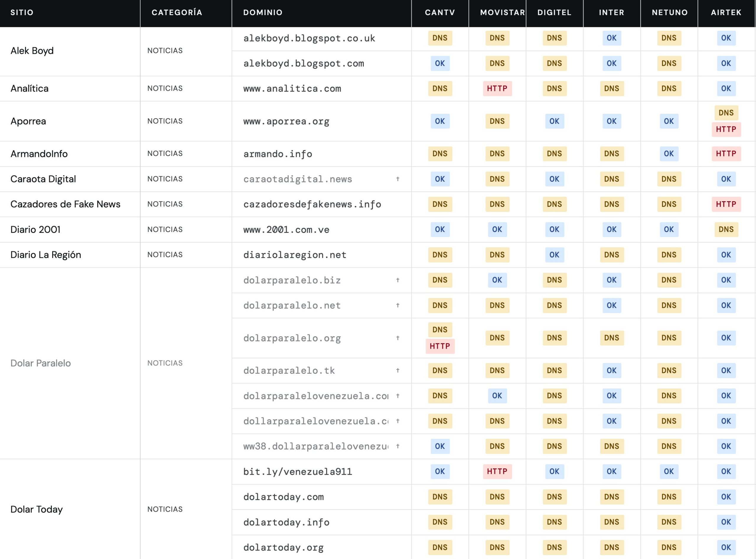This screenshot has width=756, height=559.
Task: Open the www.analitica.com domain
Action: [x=292, y=89]
